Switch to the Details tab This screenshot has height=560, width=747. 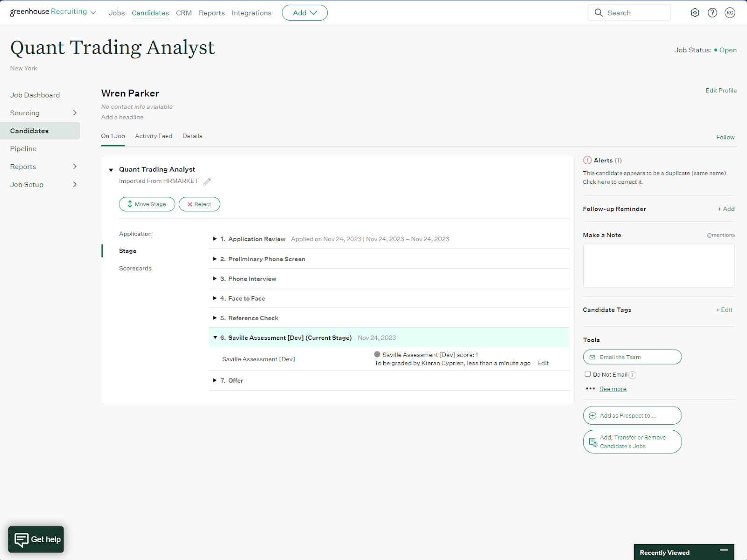click(x=192, y=136)
